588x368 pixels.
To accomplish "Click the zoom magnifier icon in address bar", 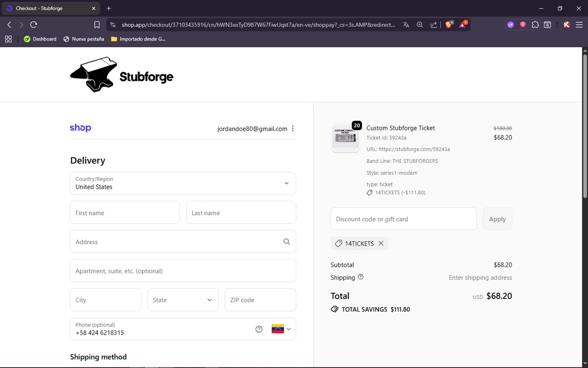I will pos(420,25).
